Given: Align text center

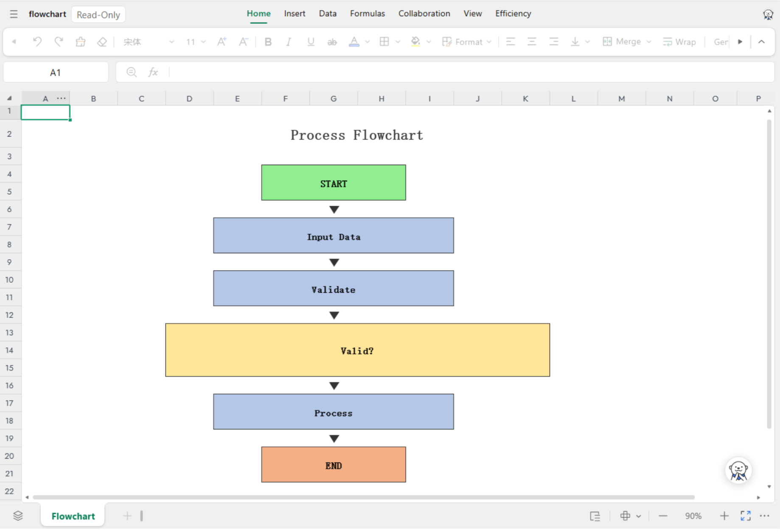Looking at the screenshot, I should pos(532,42).
